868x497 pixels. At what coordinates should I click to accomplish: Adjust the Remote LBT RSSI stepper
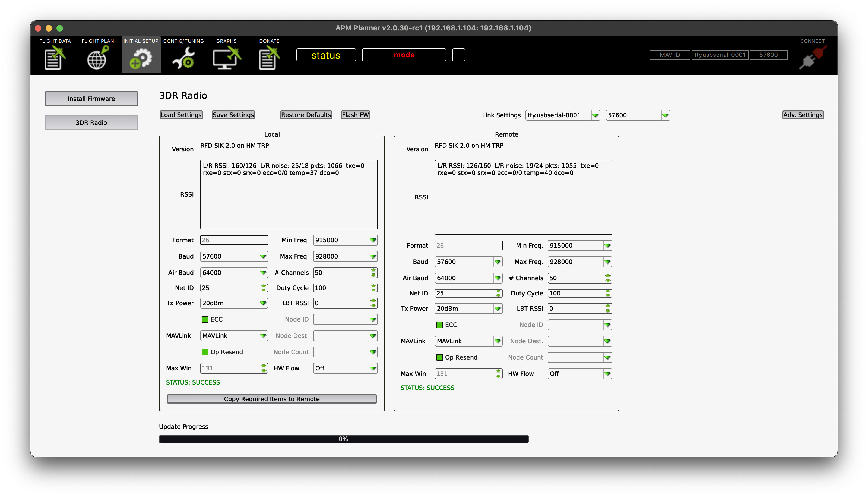(607, 309)
